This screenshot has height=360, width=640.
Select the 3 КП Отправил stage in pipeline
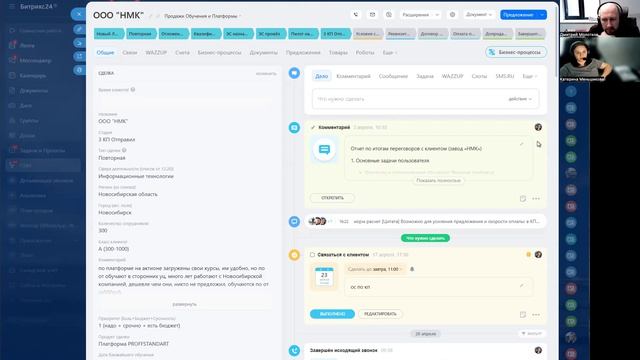tap(336, 34)
